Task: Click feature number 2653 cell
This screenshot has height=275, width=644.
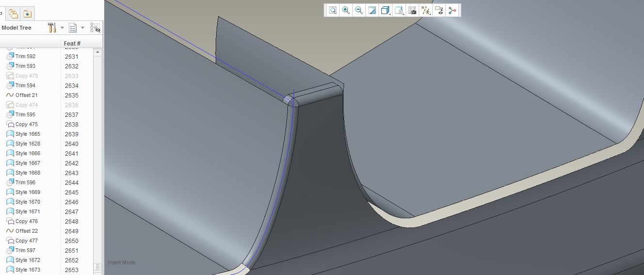Action: [x=71, y=270]
